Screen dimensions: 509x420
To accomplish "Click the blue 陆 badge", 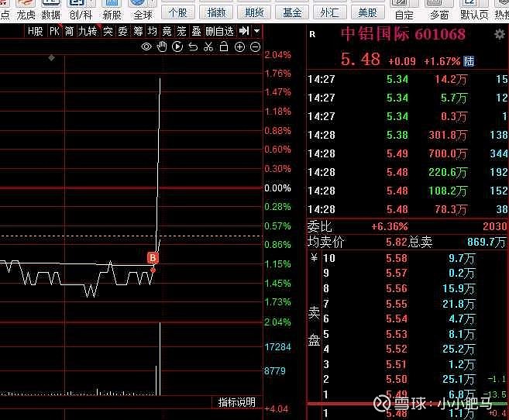I will pyautogui.click(x=469, y=61).
